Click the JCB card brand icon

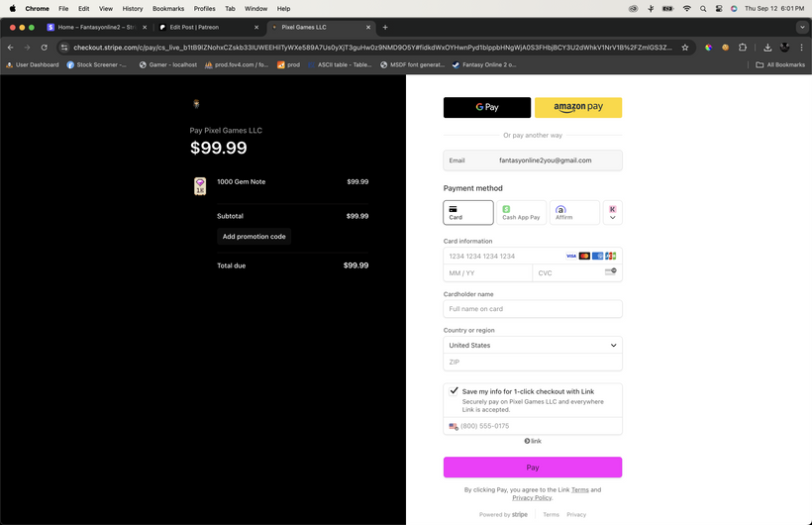(611, 256)
